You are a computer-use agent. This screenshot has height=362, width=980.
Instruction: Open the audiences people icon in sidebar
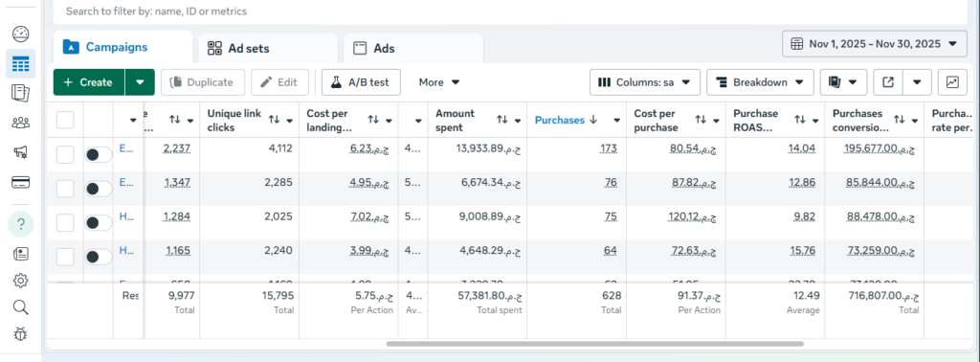pos(21,124)
